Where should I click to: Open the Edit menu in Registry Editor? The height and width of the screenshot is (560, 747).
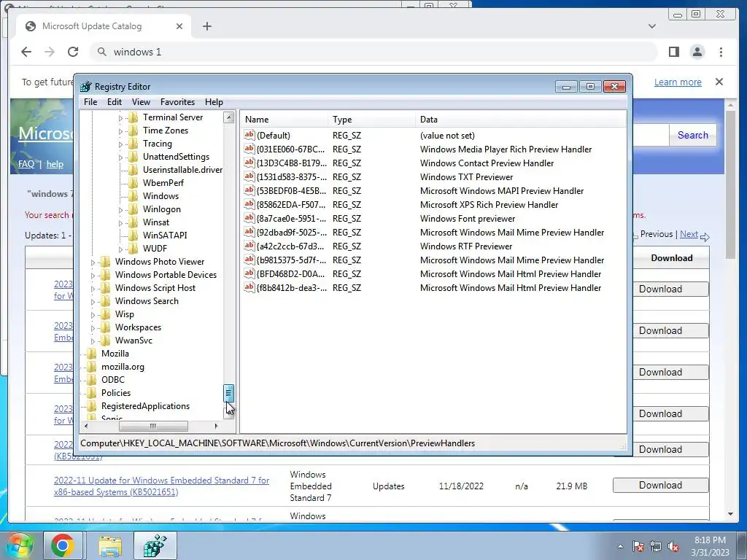115,102
